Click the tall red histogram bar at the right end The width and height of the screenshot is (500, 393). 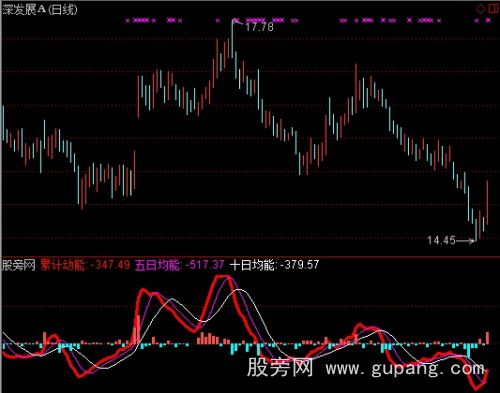pos(488,338)
